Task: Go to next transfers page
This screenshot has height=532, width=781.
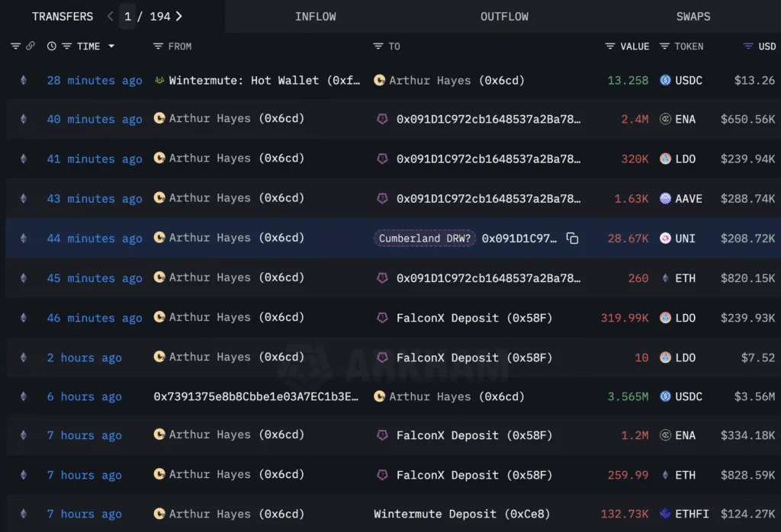Action: pyautogui.click(x=179, y=16)
